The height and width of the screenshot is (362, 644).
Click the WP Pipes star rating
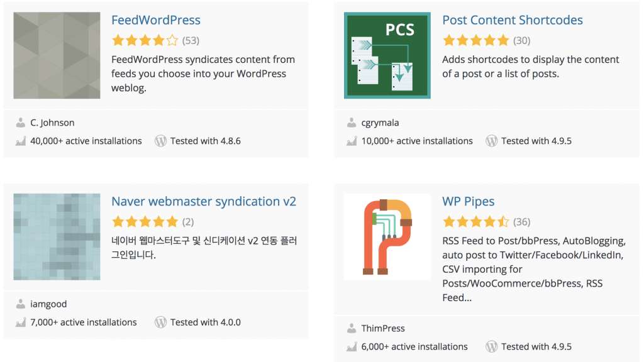(475, 222)
